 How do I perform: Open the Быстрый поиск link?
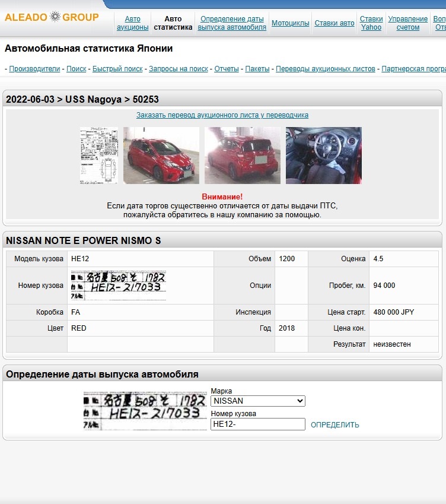coord(117,69)
